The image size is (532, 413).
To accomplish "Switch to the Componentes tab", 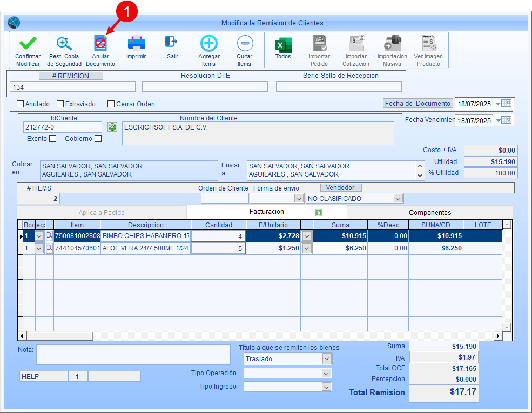I will coord(429,213).
